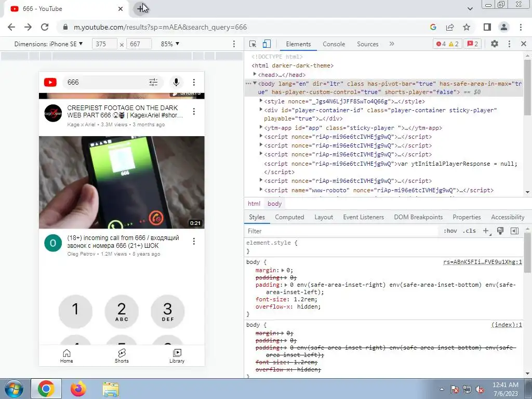Screen dimensions: 532x399
Task: Open the Computed styles tab
Action: [x=289, y=217]
